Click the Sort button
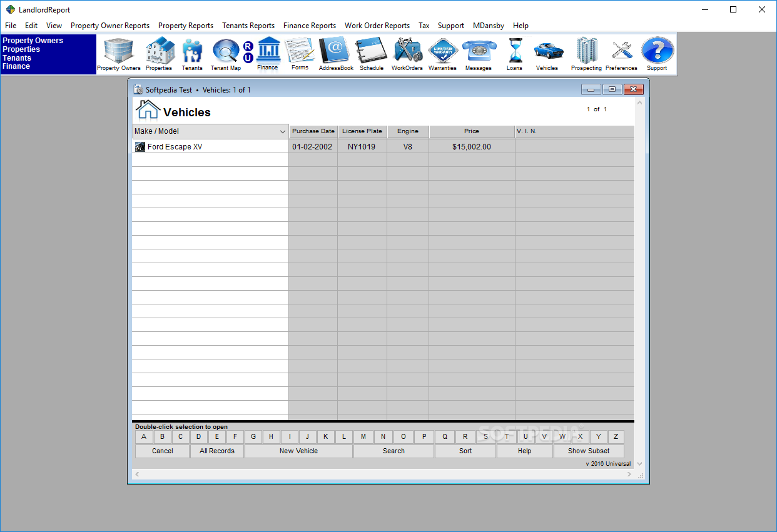 [465, 451]
